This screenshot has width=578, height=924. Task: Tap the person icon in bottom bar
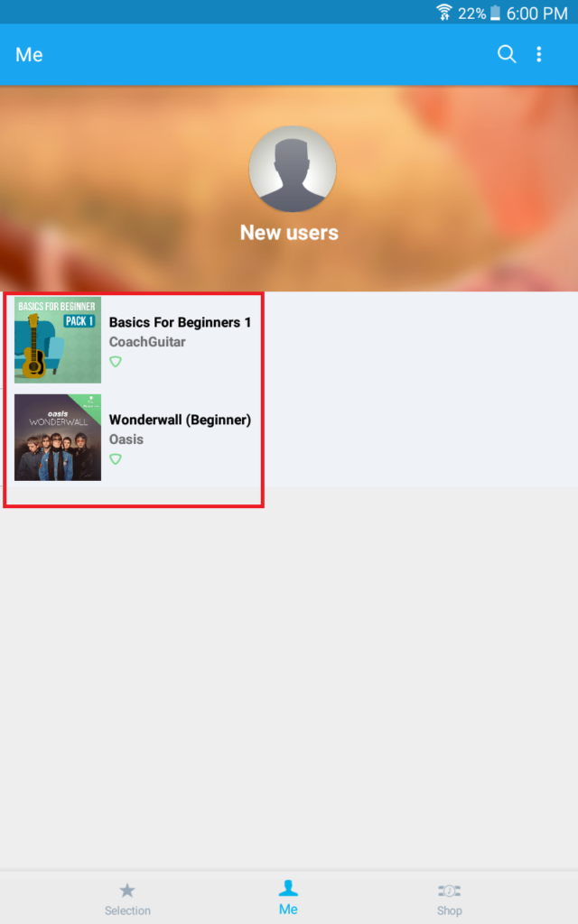pos(288,888)
